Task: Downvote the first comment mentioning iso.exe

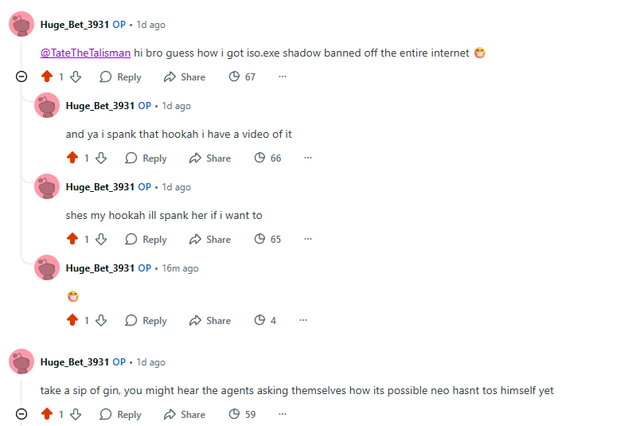Action: 75,77
